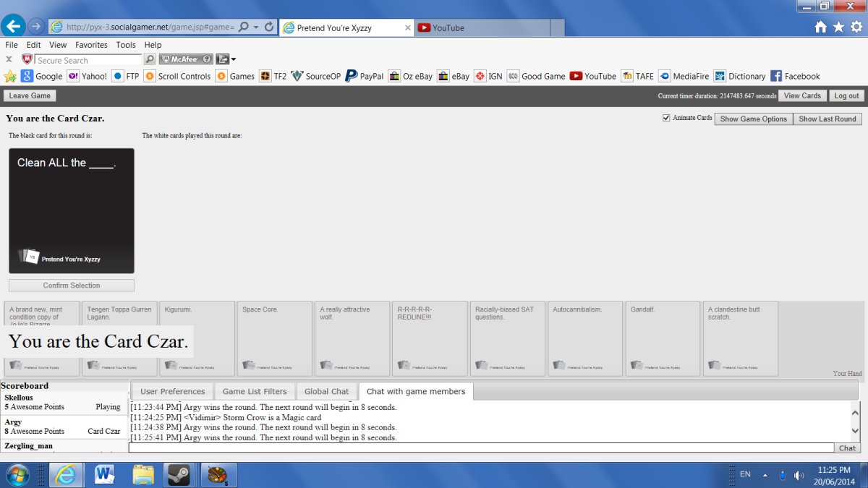The image size is (868, 488).
Task: Open the IE Tools gear icon
Action: click(856, 27)
